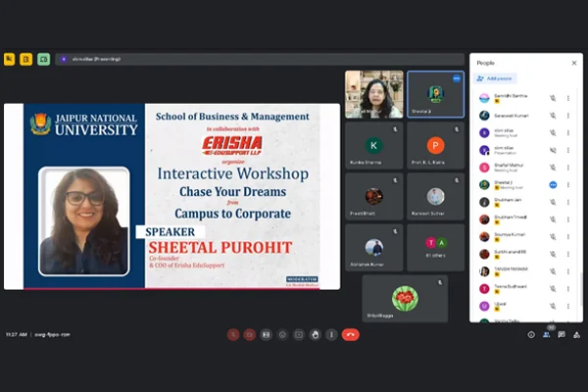Click mic icon for sbm sillas meeting host

coord(553,133)
